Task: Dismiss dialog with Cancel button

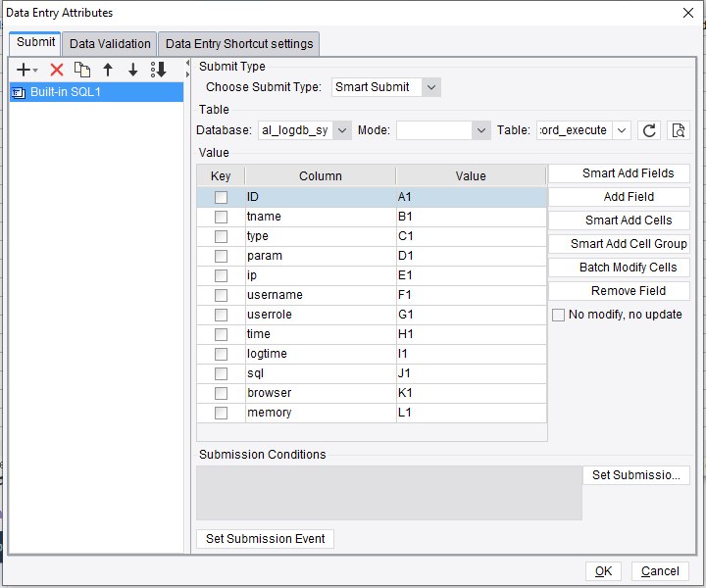Action: click(x=660, y=571)
